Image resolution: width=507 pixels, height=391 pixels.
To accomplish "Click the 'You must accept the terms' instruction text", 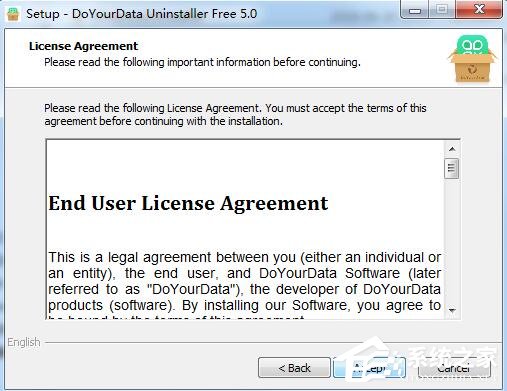I will 235,115.
